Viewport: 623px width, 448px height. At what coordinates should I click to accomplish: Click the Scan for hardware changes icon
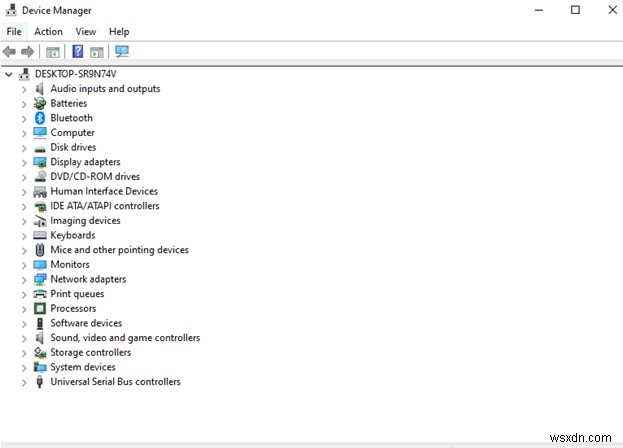[122, 52]
